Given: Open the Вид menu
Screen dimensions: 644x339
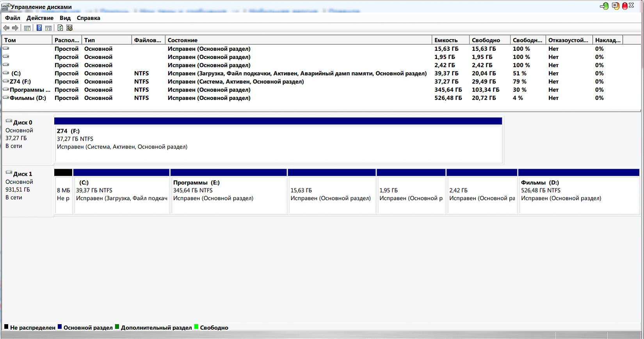Looking at the screenshot, I should [65, 18].
